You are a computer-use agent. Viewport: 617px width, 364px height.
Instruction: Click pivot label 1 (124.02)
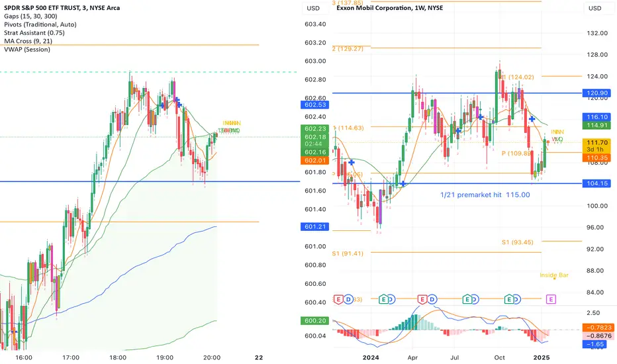click(518, 77)
